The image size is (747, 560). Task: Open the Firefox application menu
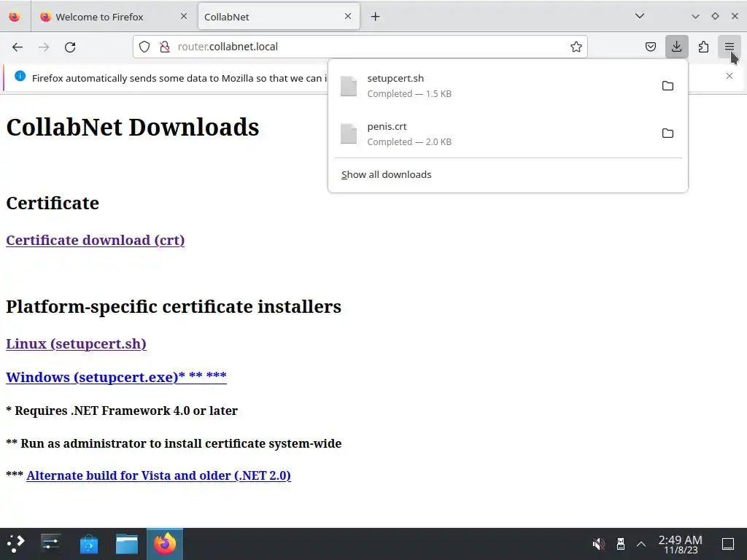(729, 47)
